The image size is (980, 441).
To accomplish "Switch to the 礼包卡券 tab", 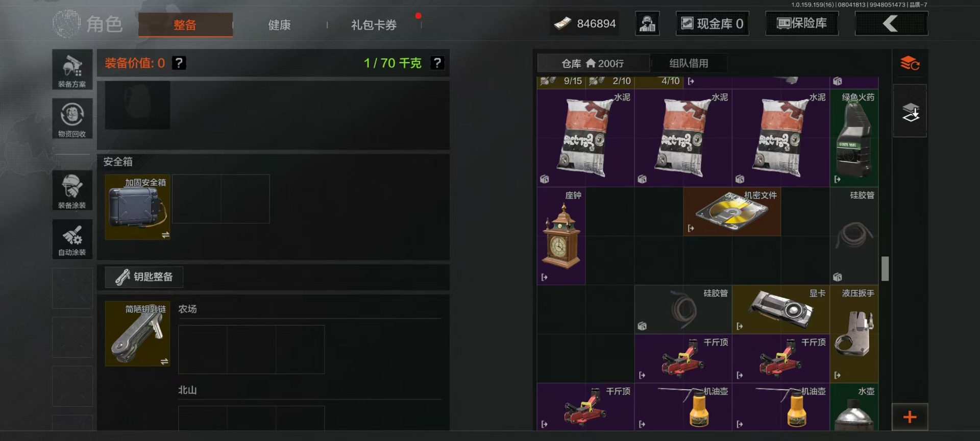I will [x=374, y=24].
